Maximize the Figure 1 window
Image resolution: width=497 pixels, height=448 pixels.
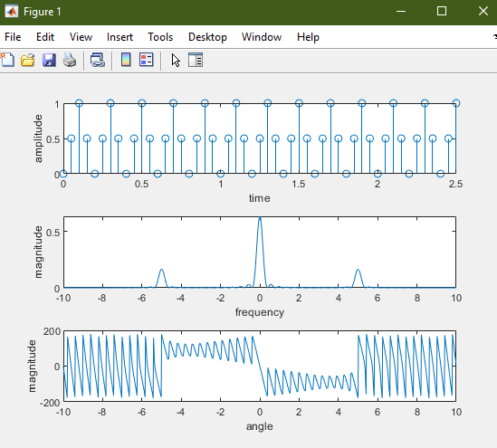click(442, 12)
